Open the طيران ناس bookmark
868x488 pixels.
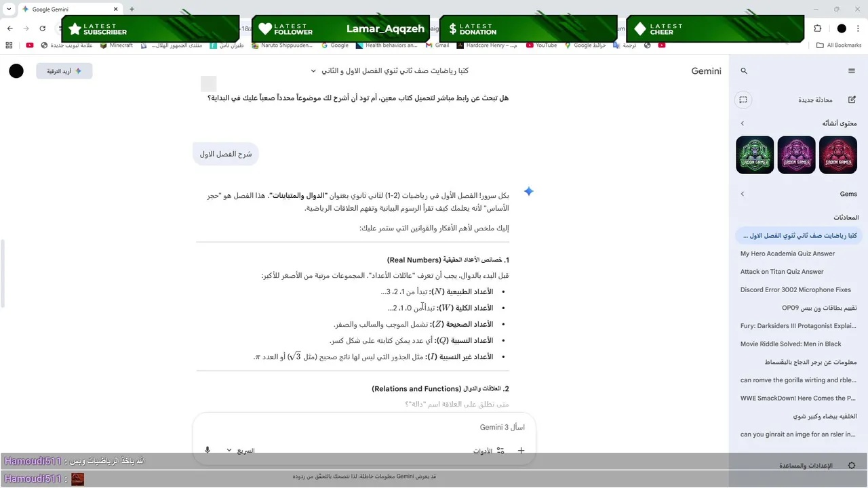pos(226,45)
